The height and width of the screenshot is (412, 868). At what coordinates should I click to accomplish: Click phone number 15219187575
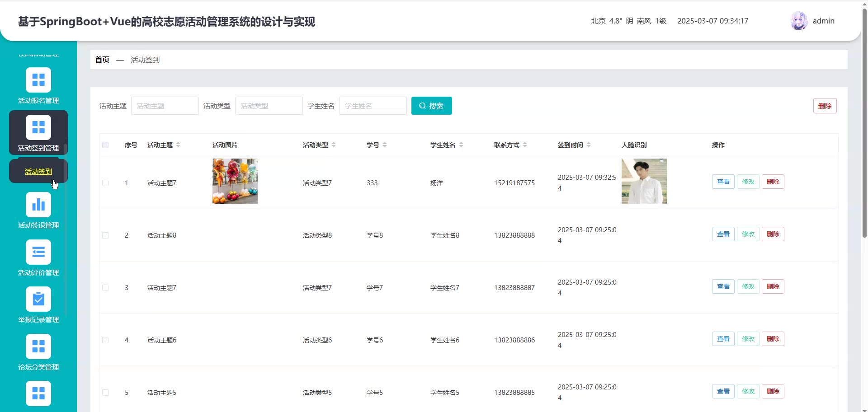pyautogui.click(x=514, y=183)
